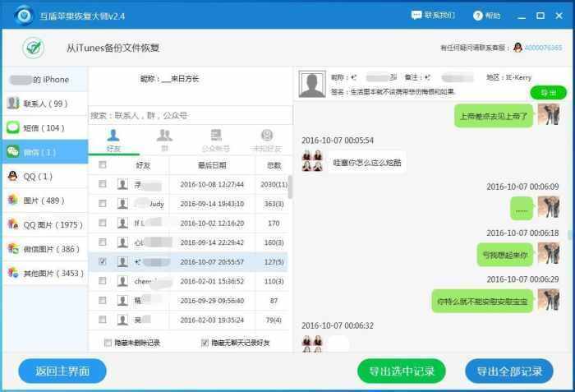575x392 pixels.
Task: Open the 联系人 (99) contacts category
Action: [x=44, y=104]
